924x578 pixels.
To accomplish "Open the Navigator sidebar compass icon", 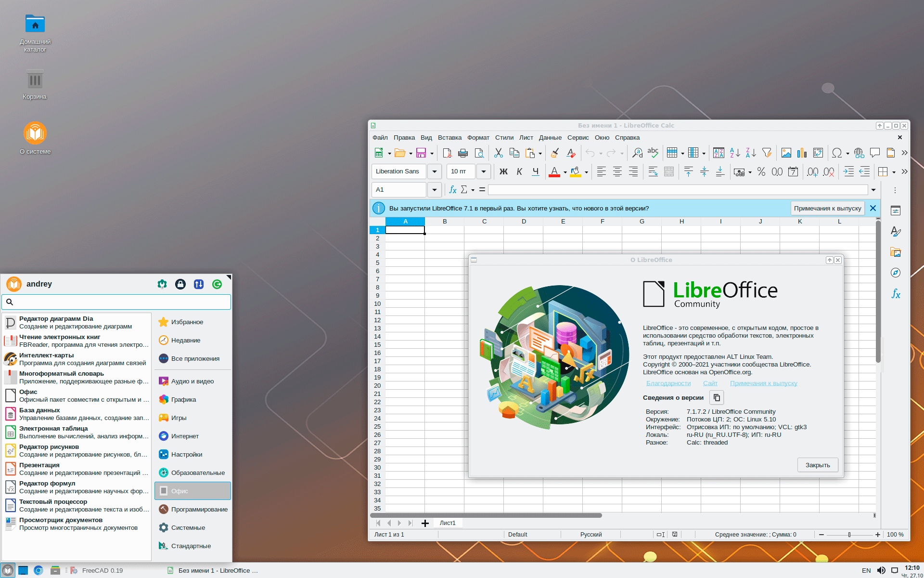I will tap(895, 273).
